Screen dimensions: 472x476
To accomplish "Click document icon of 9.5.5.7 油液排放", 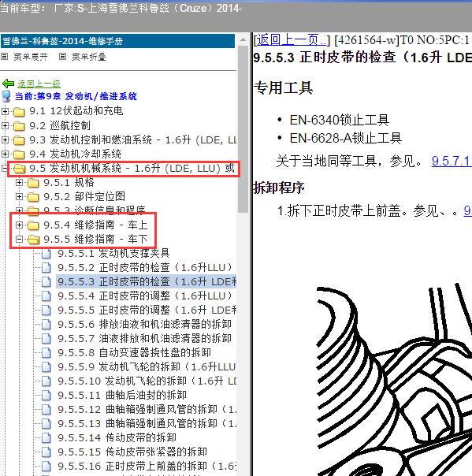I will click(x=46, y=339).
